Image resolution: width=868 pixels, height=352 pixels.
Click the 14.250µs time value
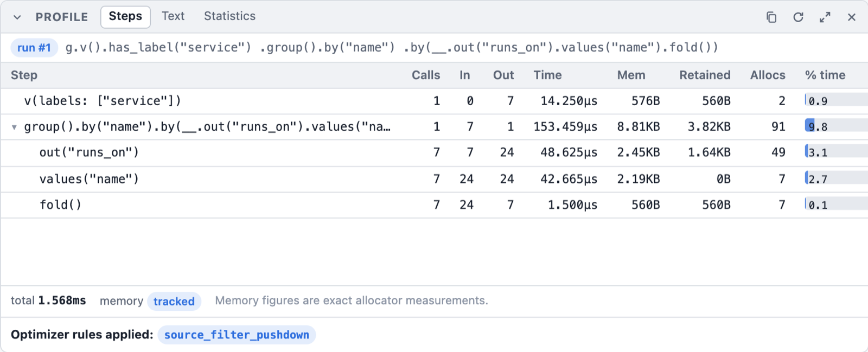tap(569, 101)
